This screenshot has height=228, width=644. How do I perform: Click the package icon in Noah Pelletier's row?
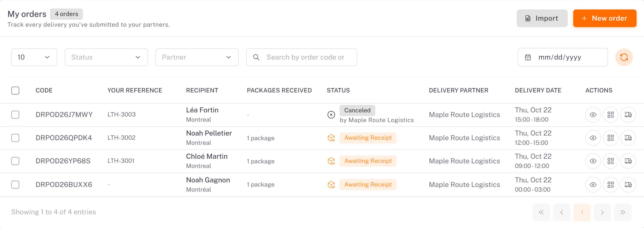tap(331, 138)
